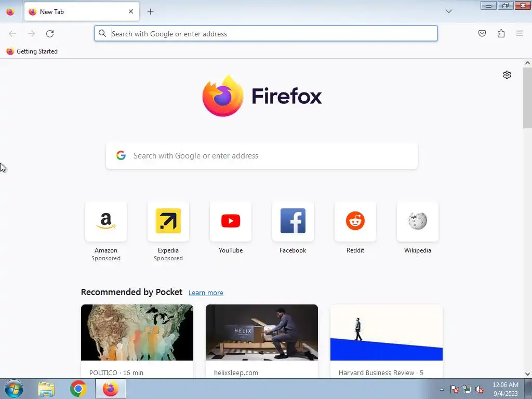Open the Windows Start menu

14,389
